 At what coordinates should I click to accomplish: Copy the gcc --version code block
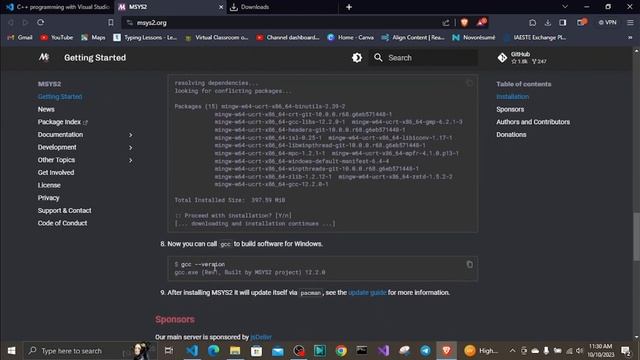(x=469, y=264)
